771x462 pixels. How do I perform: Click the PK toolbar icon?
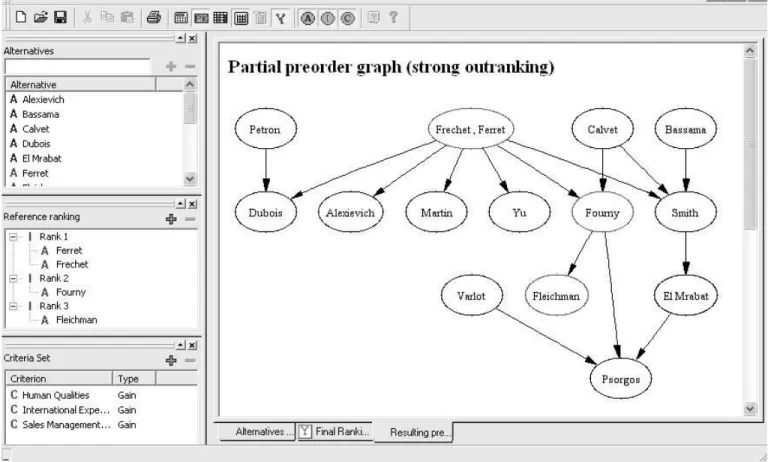[x=201, y=19]
